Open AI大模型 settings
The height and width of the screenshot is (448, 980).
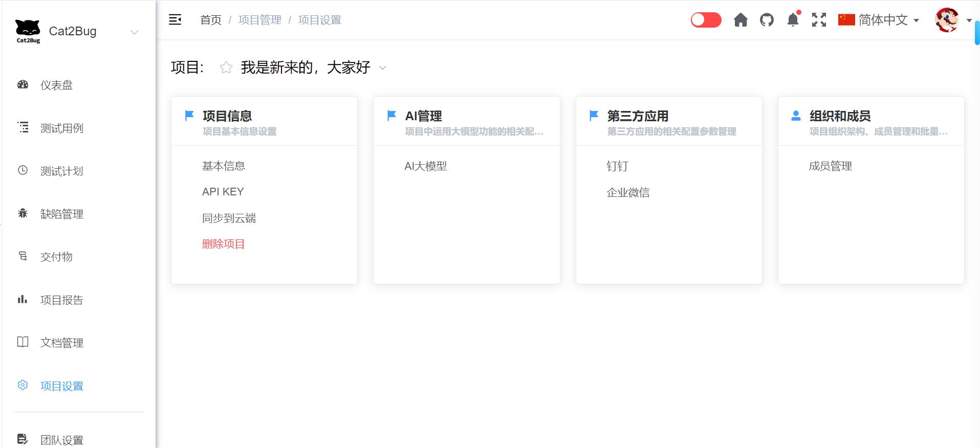click(x=426, y=166)
